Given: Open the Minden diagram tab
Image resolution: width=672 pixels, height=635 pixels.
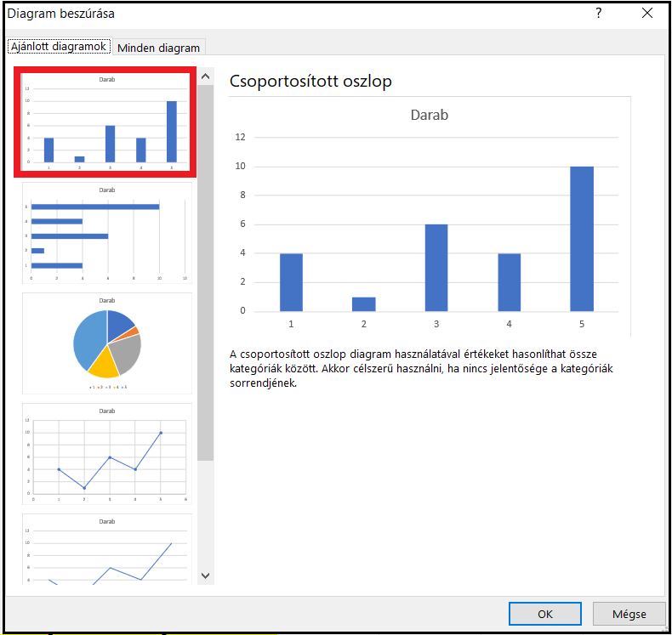Looking at the screenshot, I should click(x=159, y=48).
